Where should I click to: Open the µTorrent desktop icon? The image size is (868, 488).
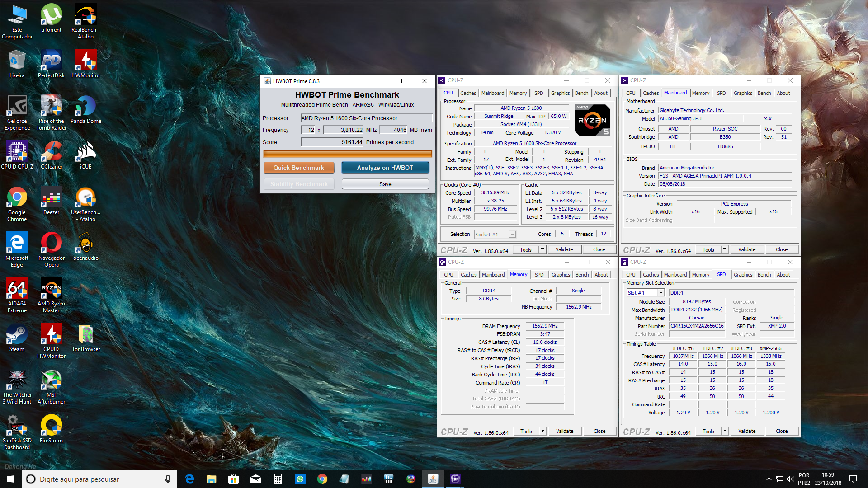click(51, 18)
